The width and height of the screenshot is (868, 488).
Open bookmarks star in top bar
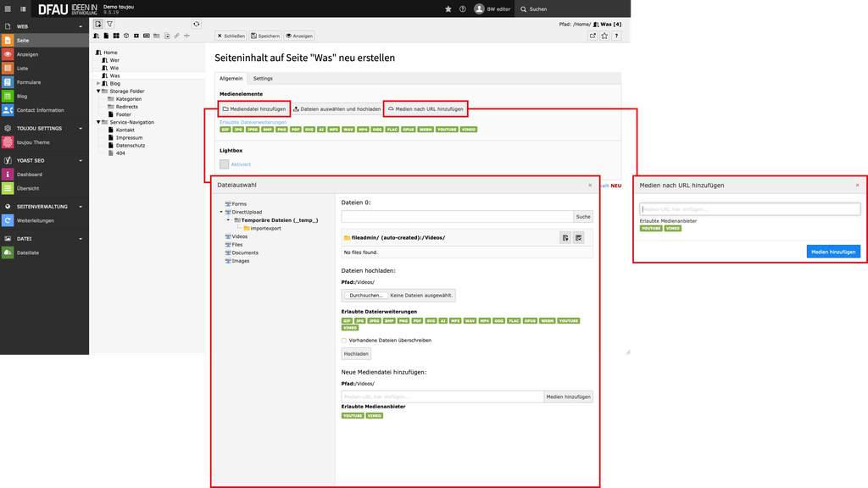pyautogui.click(x=448, y=8)
